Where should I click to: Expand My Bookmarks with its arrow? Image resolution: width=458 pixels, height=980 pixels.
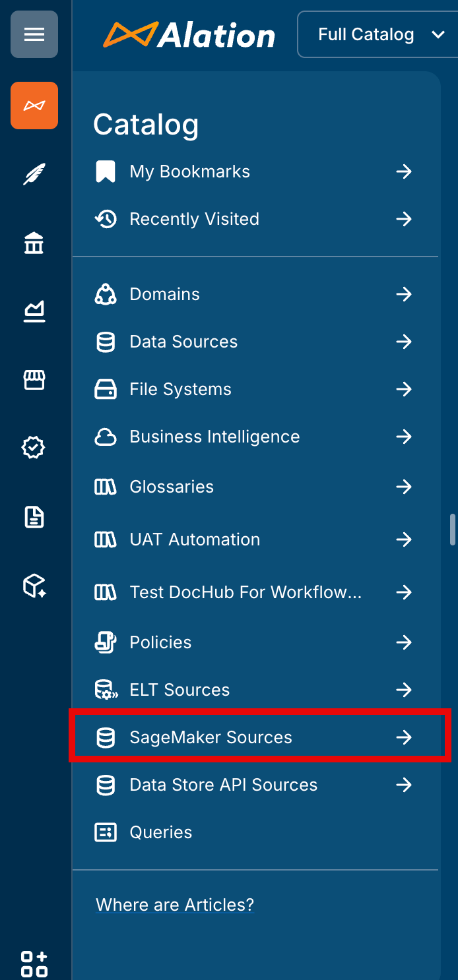(x=403, y=172)
